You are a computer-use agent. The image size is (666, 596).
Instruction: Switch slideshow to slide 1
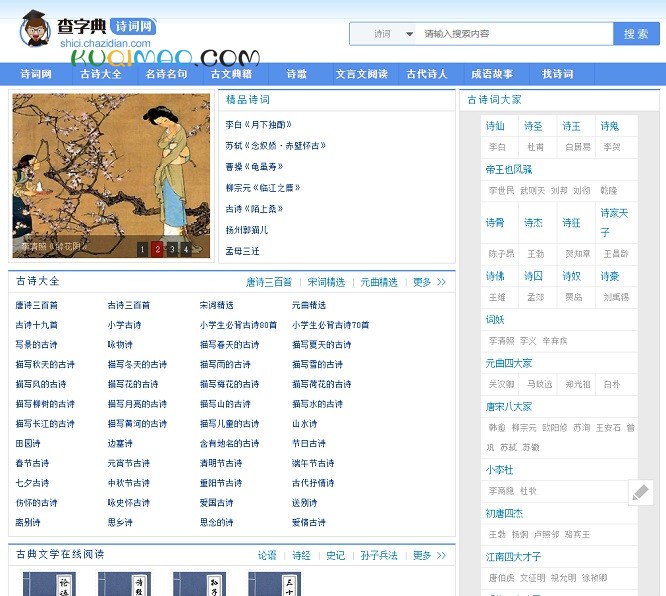143,249
